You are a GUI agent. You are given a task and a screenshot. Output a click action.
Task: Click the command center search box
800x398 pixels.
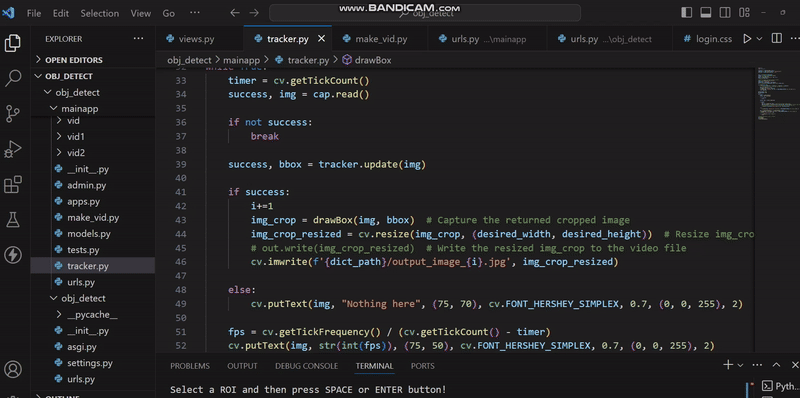coord(424,13)
